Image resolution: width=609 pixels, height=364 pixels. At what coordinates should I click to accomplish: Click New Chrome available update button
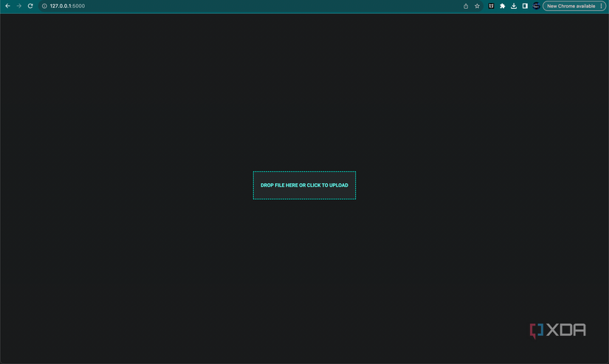pyautogui.click(x=571, y=6)
